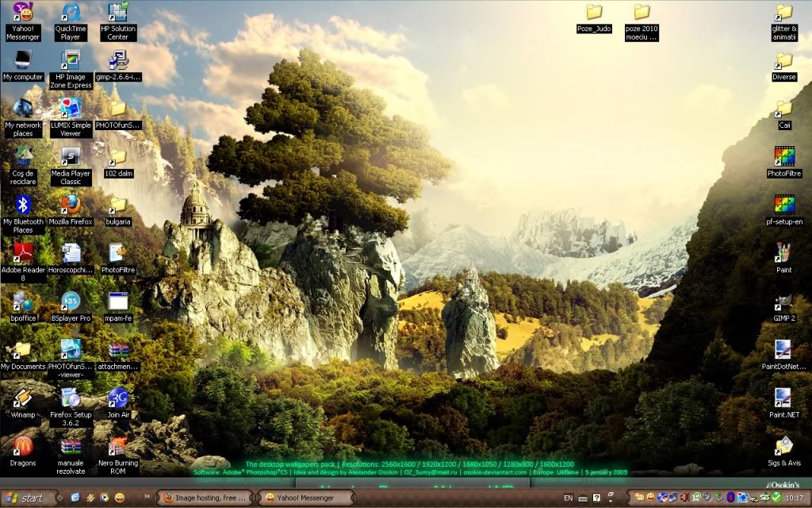Click the Yahoo smiley quick launch icon

120,498
